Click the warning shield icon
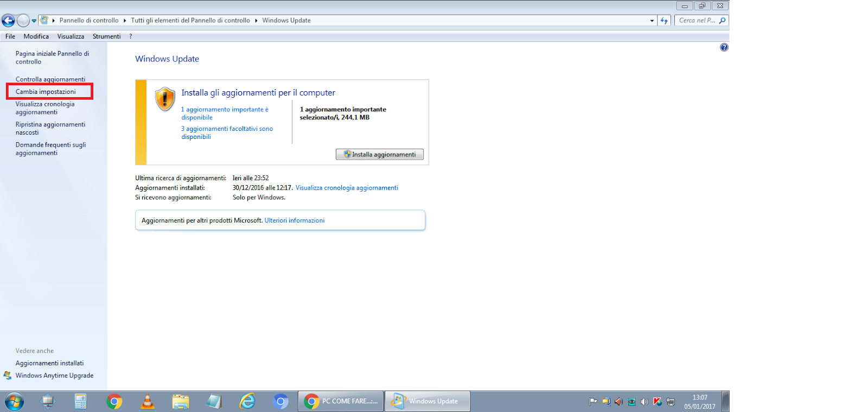This screenshot has height=412, width=868. click(x=165, y=99)
